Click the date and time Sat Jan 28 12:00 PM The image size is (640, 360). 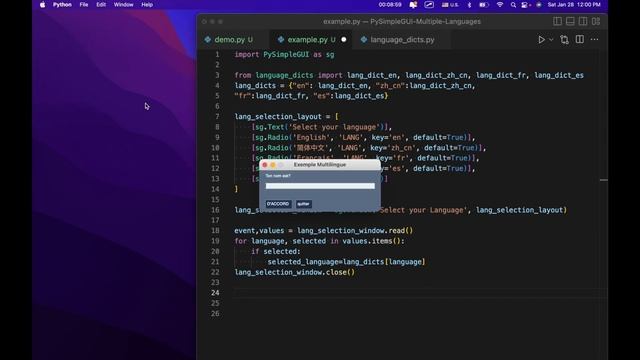tap(574, 5)
